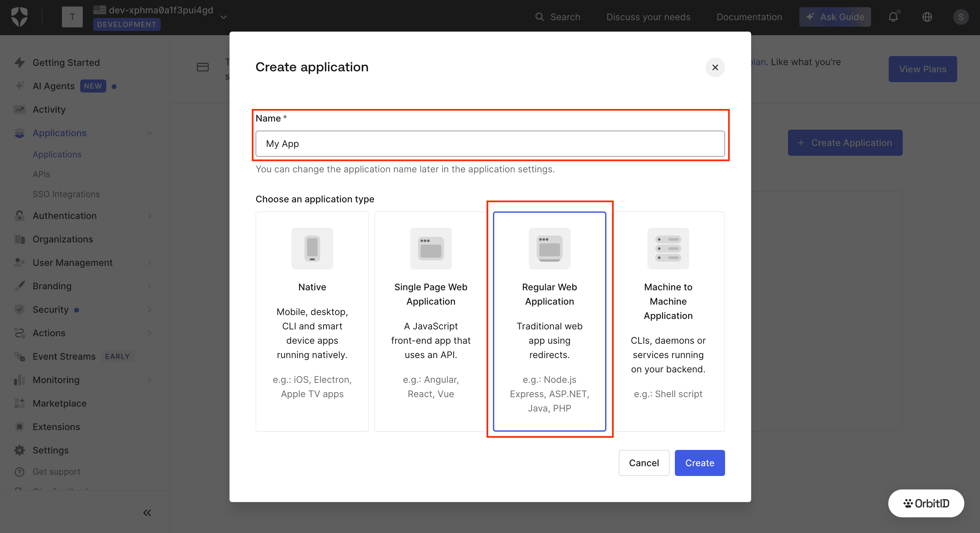Expand the User Management chevron

click(x=149, y=263)
